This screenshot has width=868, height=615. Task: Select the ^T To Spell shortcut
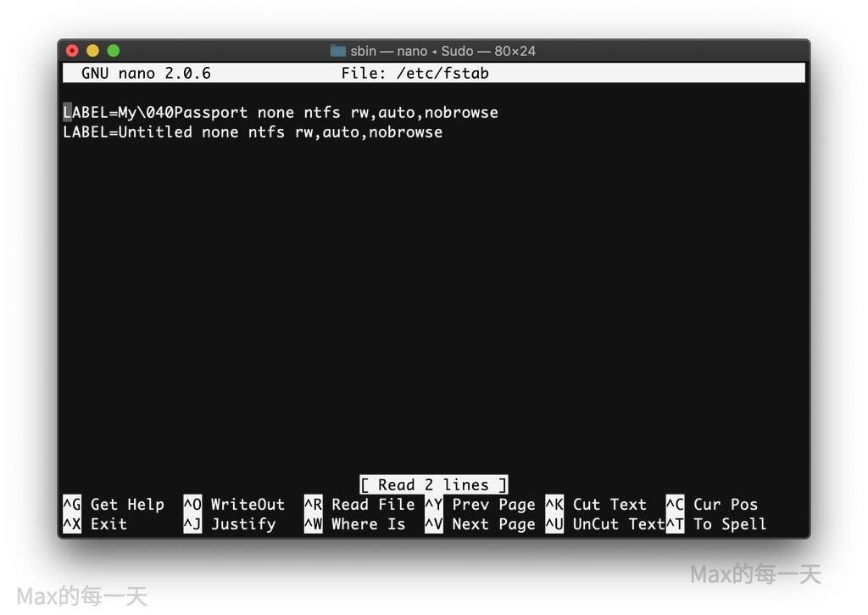tap(716, 524)
